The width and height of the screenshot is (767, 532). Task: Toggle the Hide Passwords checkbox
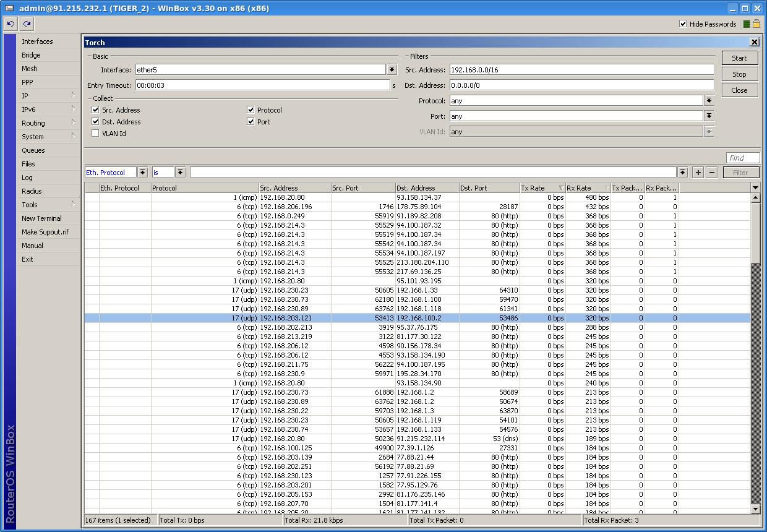coord(683,24)
